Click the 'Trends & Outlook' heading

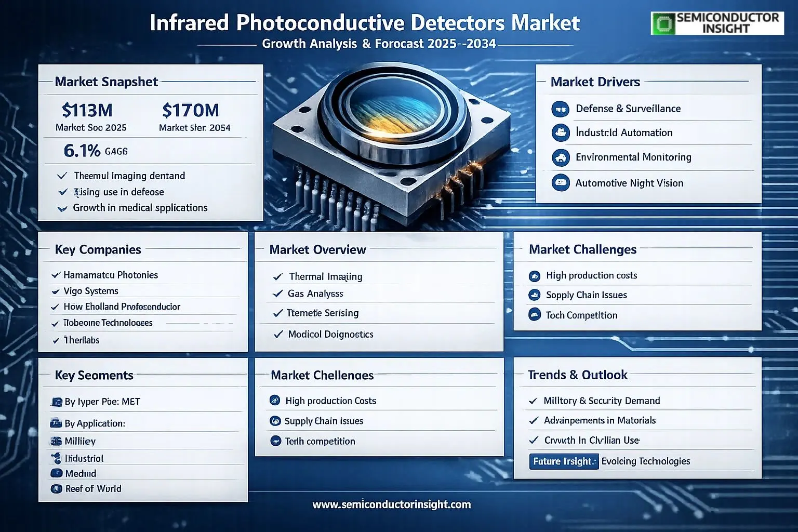578,375
